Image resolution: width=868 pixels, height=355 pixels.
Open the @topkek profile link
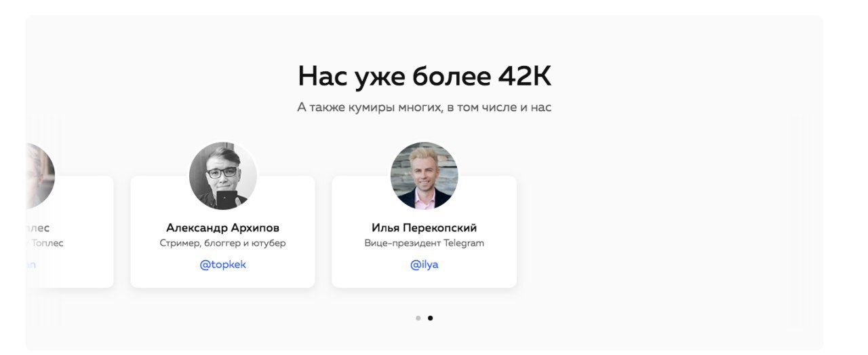pos(222,265)
